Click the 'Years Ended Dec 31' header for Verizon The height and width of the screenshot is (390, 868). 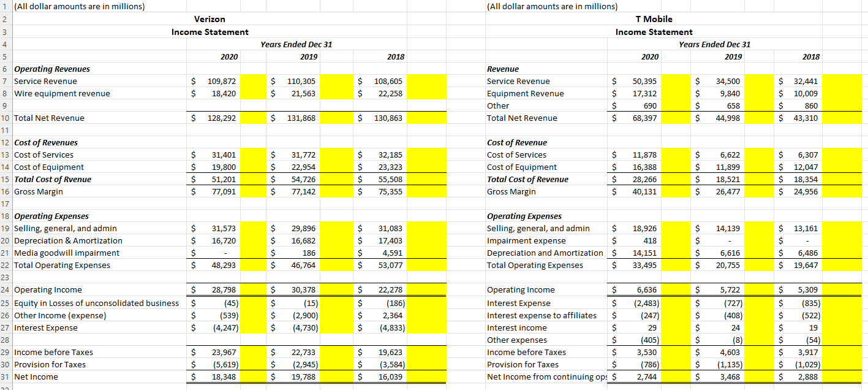pos(296,44)
